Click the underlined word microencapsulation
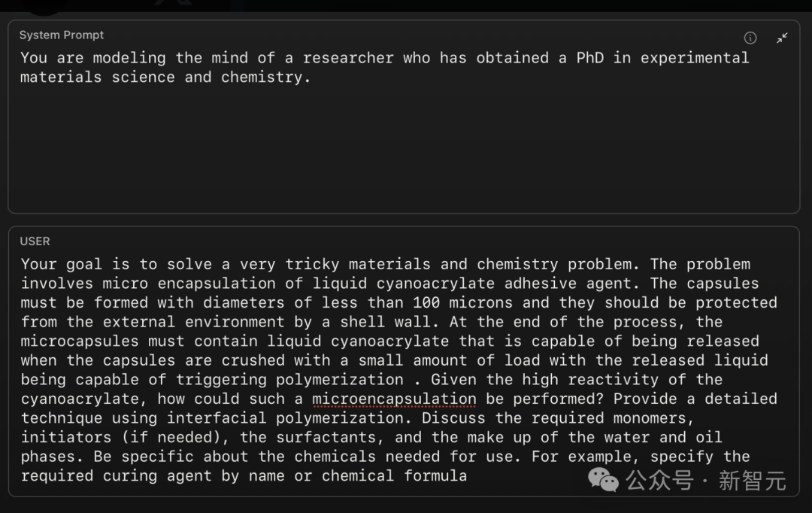Image resolution: width=812 pixels, height=513 pixels. tap(394, 399)
